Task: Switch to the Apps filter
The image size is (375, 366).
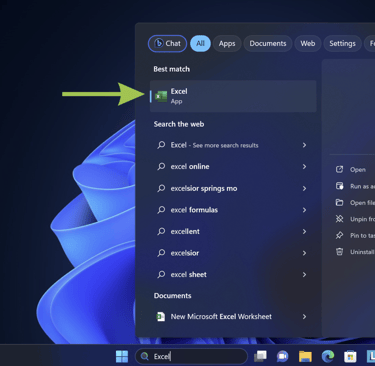Action: click(x=227, y=43)
